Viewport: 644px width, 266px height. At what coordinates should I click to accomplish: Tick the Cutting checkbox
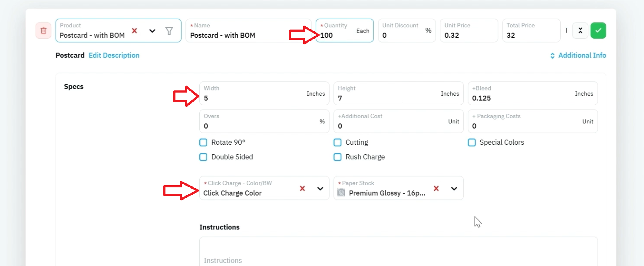click(x=337, y=142)
